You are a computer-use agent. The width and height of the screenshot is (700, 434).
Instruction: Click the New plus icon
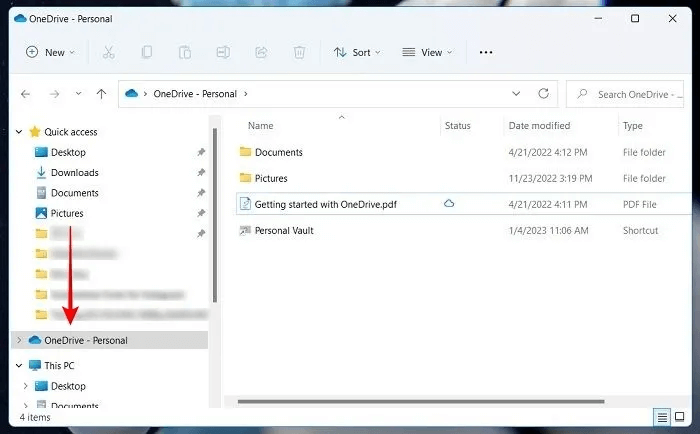click(32, 52)
